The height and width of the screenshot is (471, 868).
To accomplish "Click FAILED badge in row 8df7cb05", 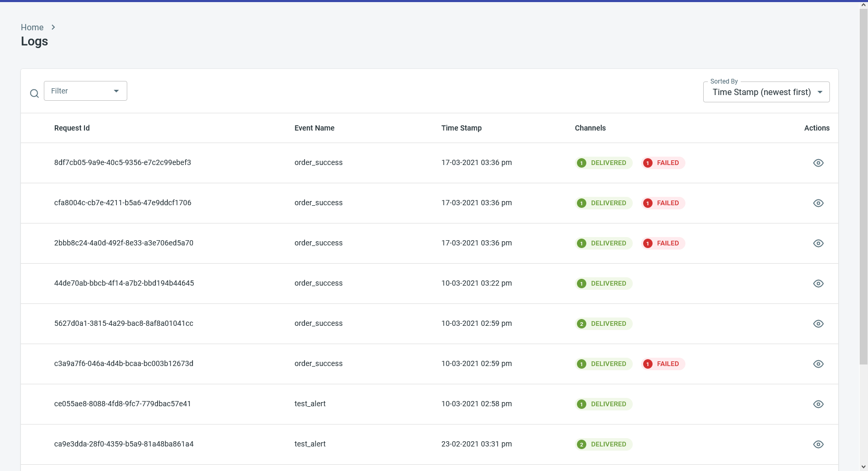I will pyautogui.click(x=663, y=163).
